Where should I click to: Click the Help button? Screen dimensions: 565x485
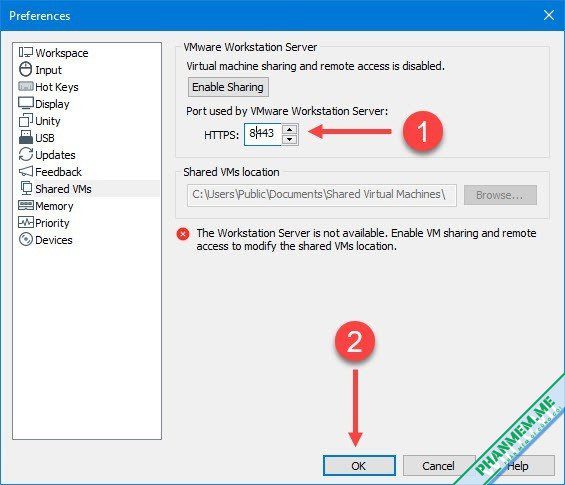click(518, 466)
